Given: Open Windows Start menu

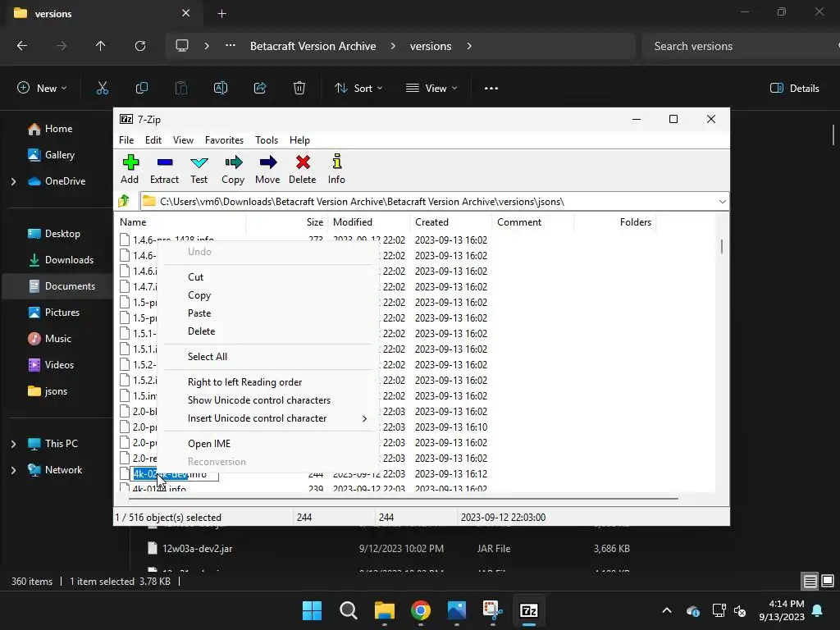Looking at the screenshot, I should 312,610.
